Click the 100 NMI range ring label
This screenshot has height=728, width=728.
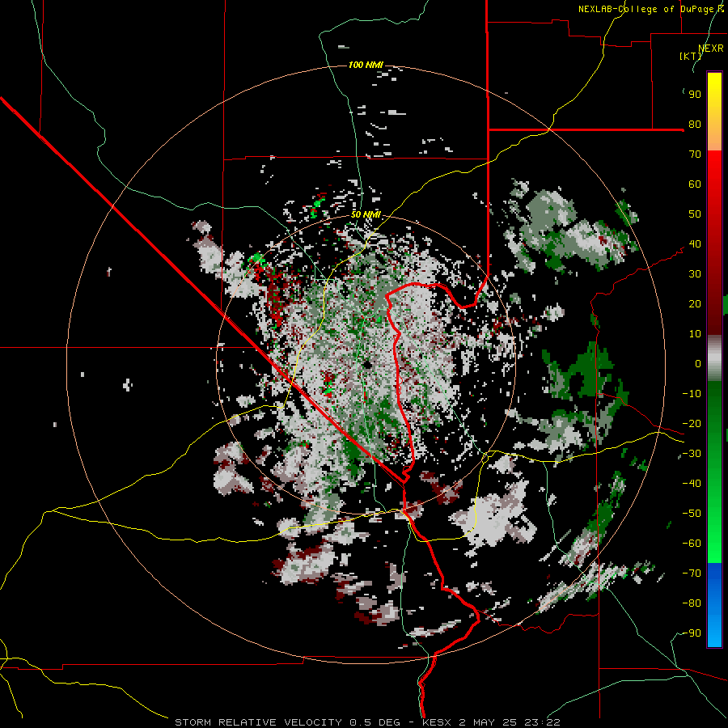pyautogui.click(x=366, y=65)
